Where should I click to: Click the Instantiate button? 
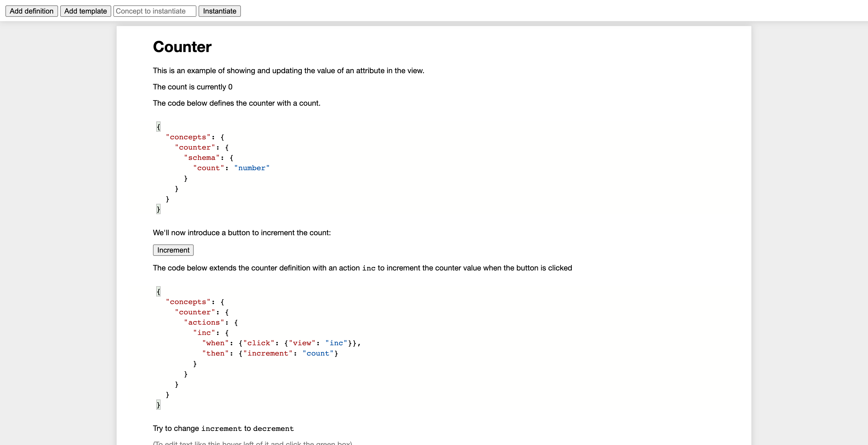coord(219,11)
